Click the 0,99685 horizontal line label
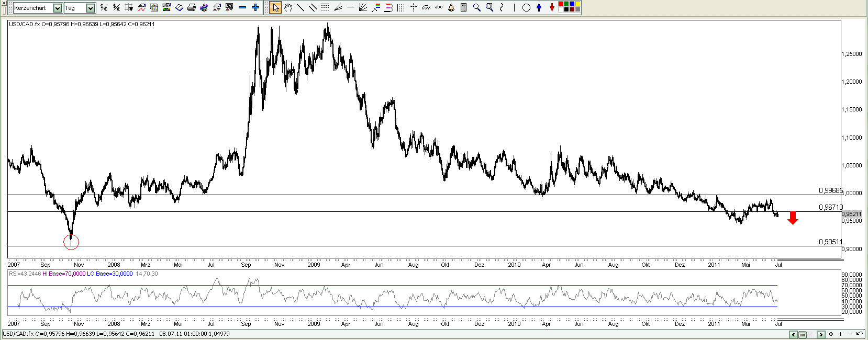 tap(831, 190)
